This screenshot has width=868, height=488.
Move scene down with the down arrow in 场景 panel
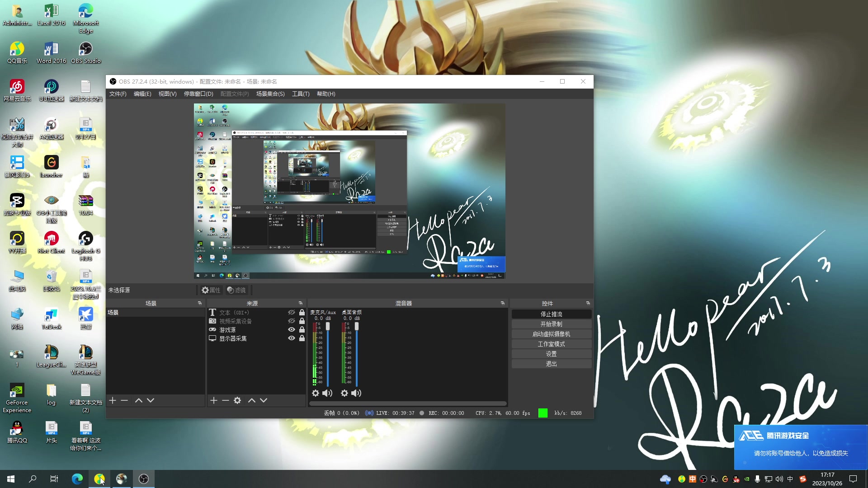pyautogui.click(x=151, y=400)
